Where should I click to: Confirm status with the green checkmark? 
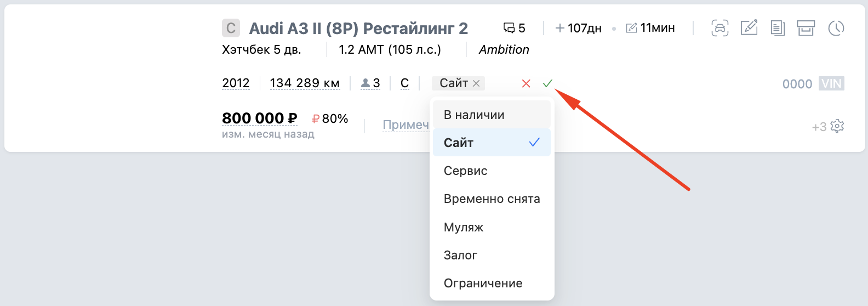[x=547, y=83]
